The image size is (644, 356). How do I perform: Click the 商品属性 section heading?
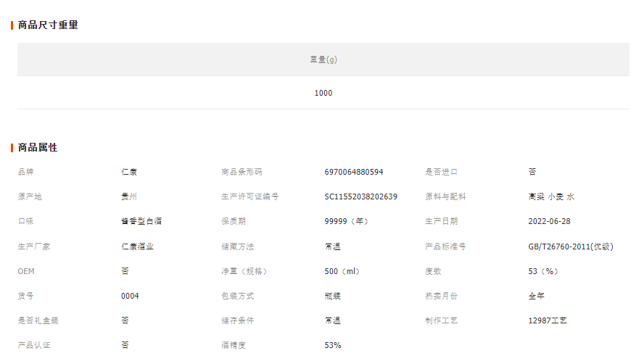click(38, 148)
